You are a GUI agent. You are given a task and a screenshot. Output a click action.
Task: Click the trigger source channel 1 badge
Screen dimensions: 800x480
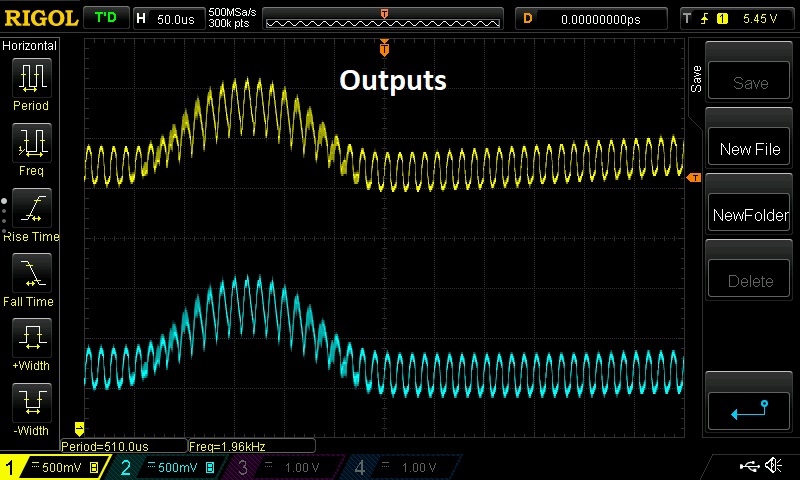coord(722,19)
